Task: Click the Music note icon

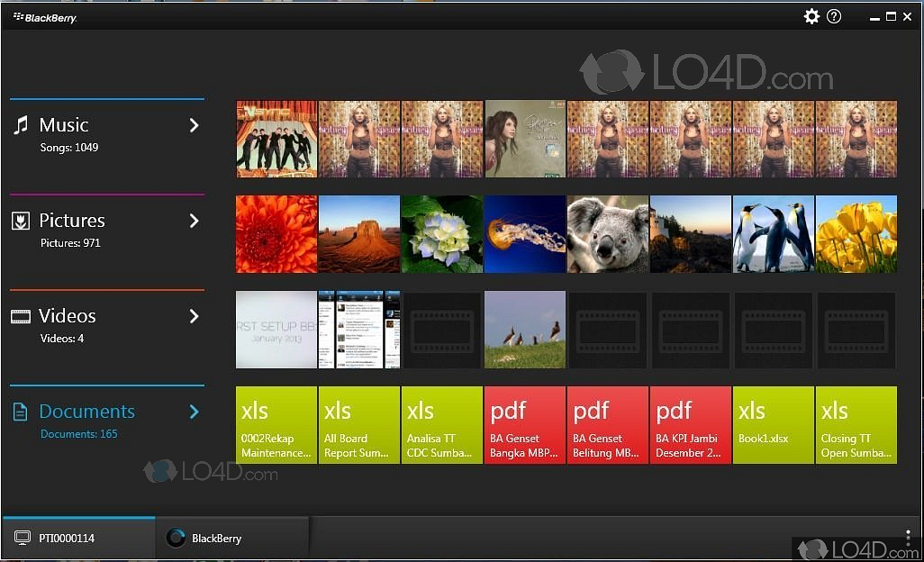Action: point(21,125)
